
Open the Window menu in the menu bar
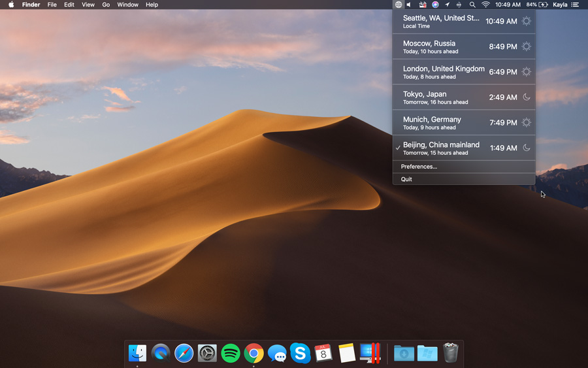pos(127,5)
